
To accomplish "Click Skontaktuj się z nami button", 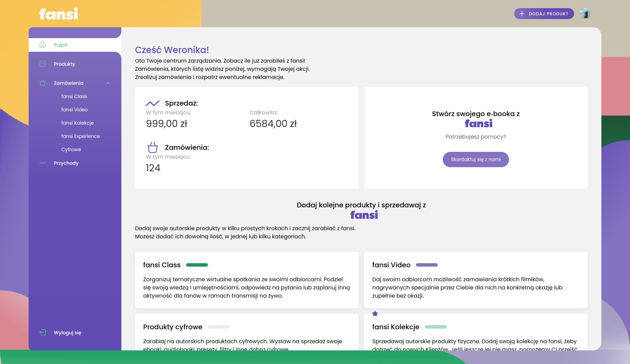I will [476, 159].
